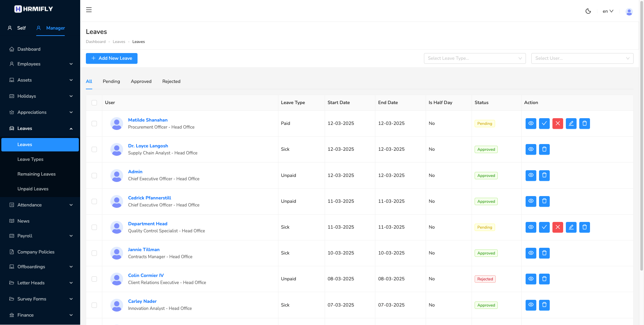Open Cedric Pfannerstill's profile link
Screen dimensions: 644x325
(150, 198)
